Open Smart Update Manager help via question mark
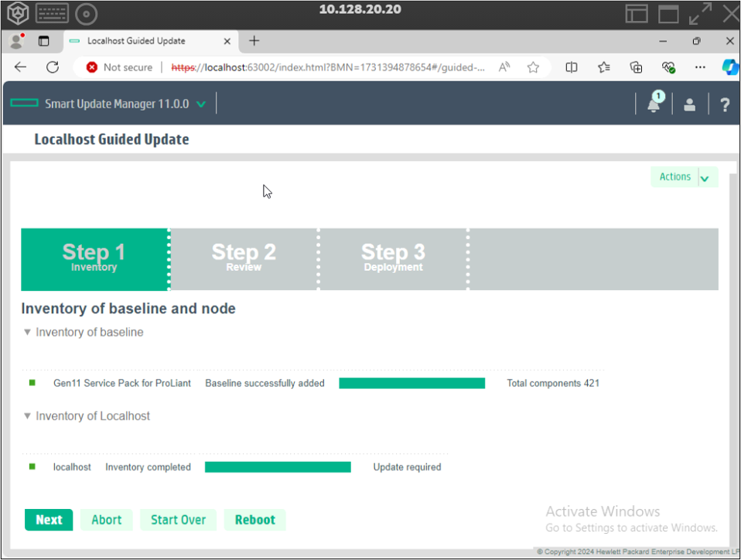The width and height of the screenshot is (741, 560). pos(724,104)
